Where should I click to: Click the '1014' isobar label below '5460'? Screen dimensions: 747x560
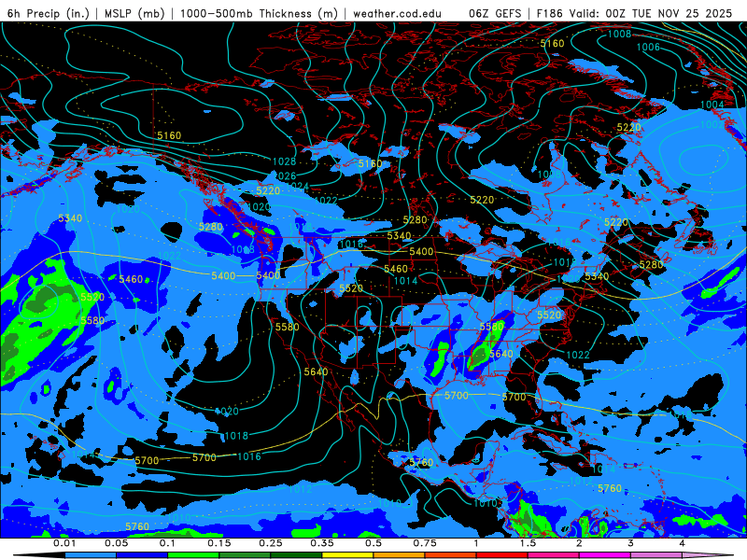405,281
